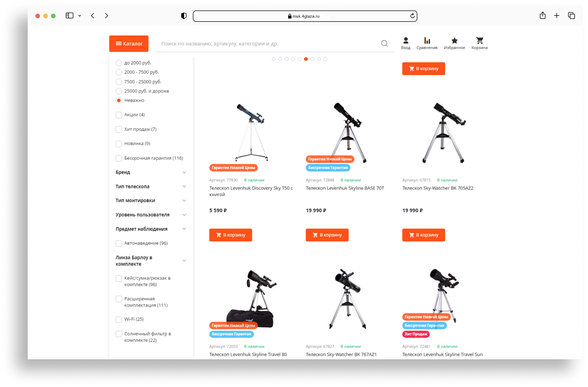The image size is (588, 387).
Task: Open the Каталог menu
Action: coord(129,43)
